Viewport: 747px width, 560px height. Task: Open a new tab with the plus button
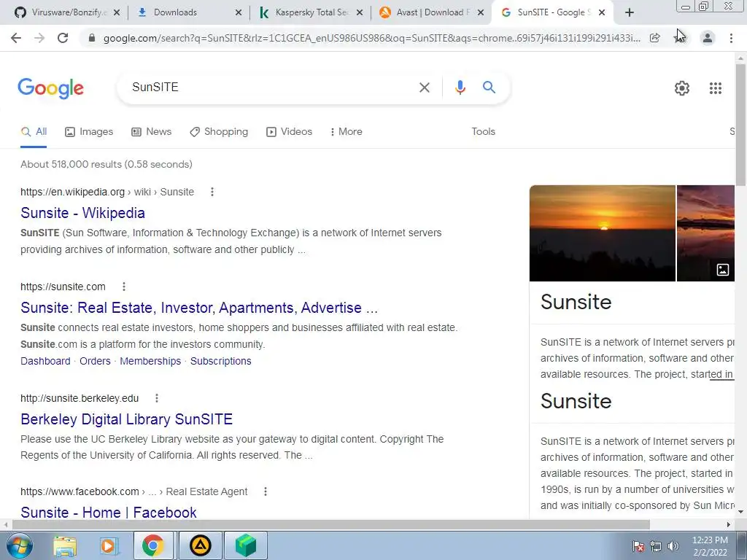click(630, 12)
